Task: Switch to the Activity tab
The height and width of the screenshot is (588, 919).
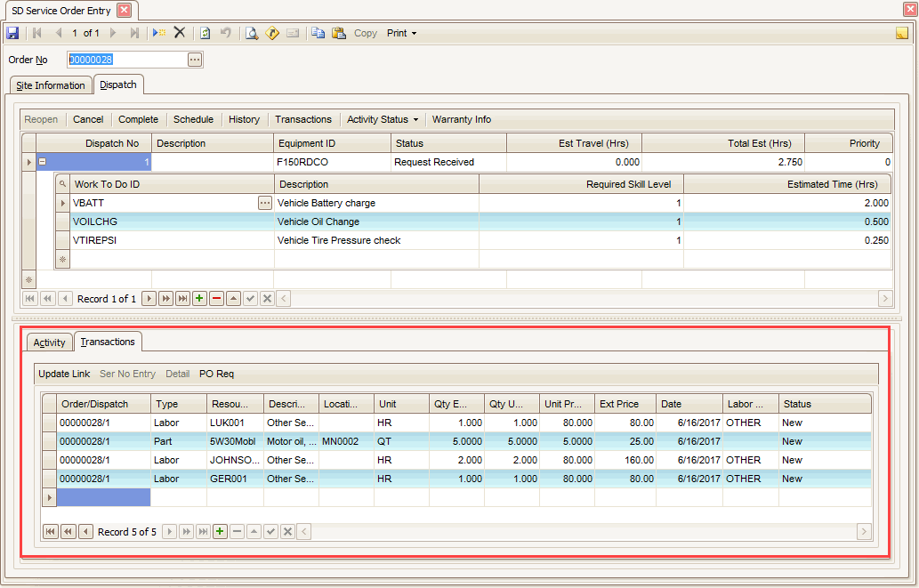Action: [49, 342]
